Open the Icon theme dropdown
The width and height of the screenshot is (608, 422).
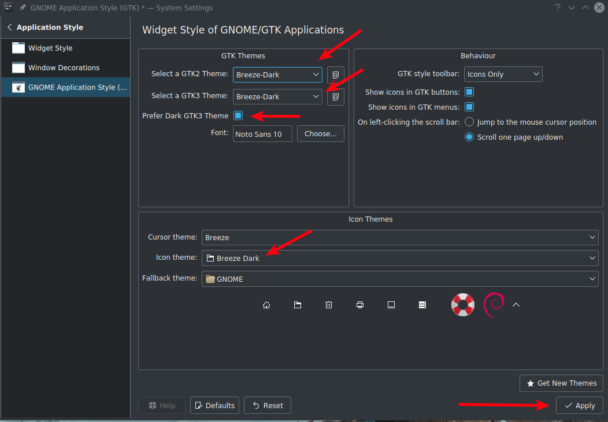pyautogui.click(x=400, y=258)
